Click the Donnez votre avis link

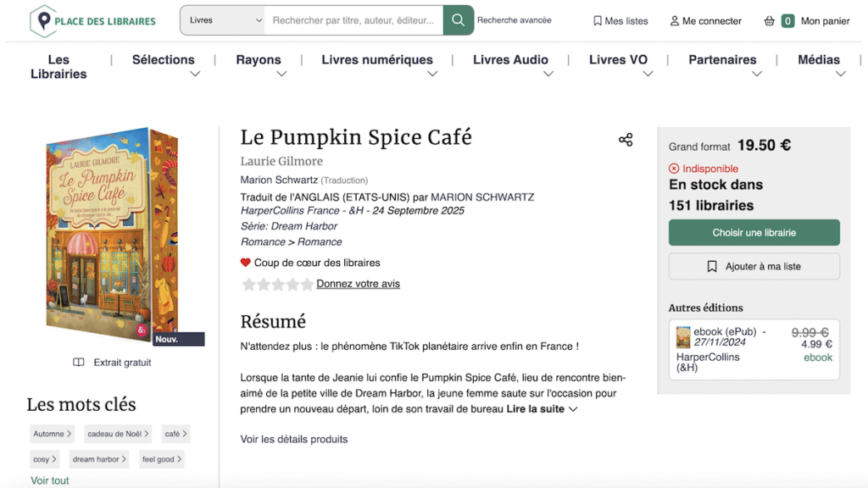[x=358, y=284]
